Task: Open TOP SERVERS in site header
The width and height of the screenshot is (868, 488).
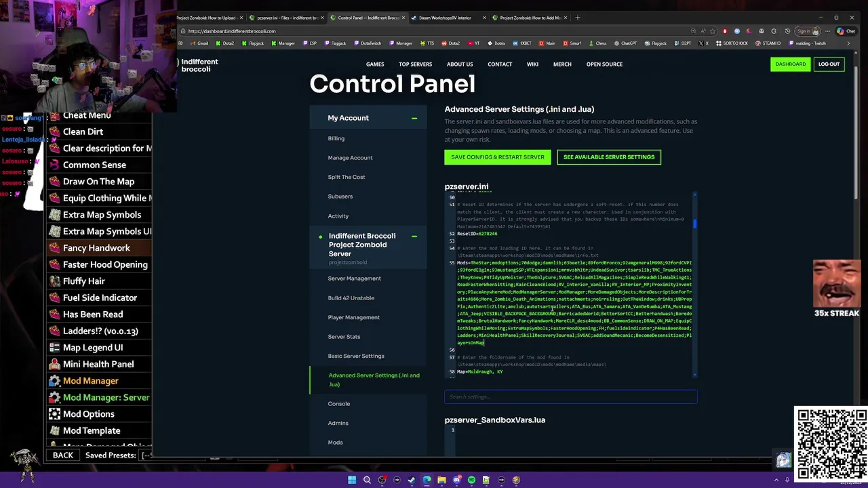Action: (415, 64)
